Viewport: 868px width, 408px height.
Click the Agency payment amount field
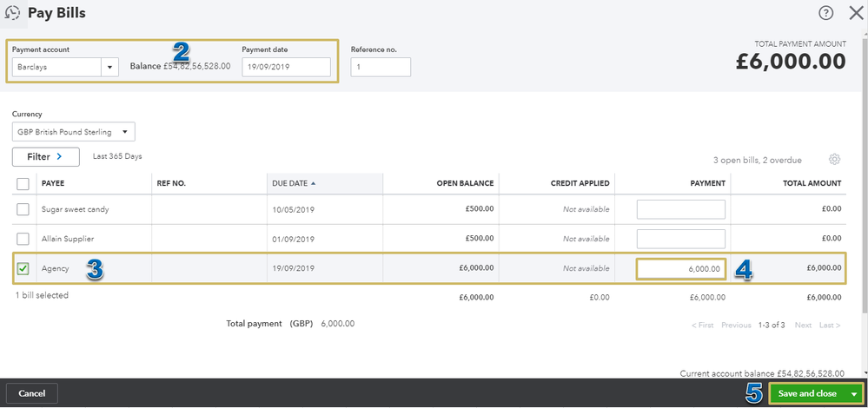680,269
